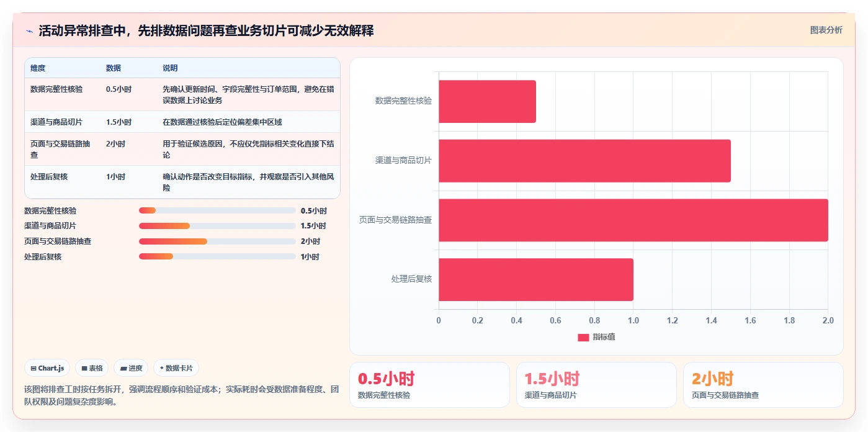Click the Chart.js chip
Screen dimensions: 868x432
(x=47, y=368)
